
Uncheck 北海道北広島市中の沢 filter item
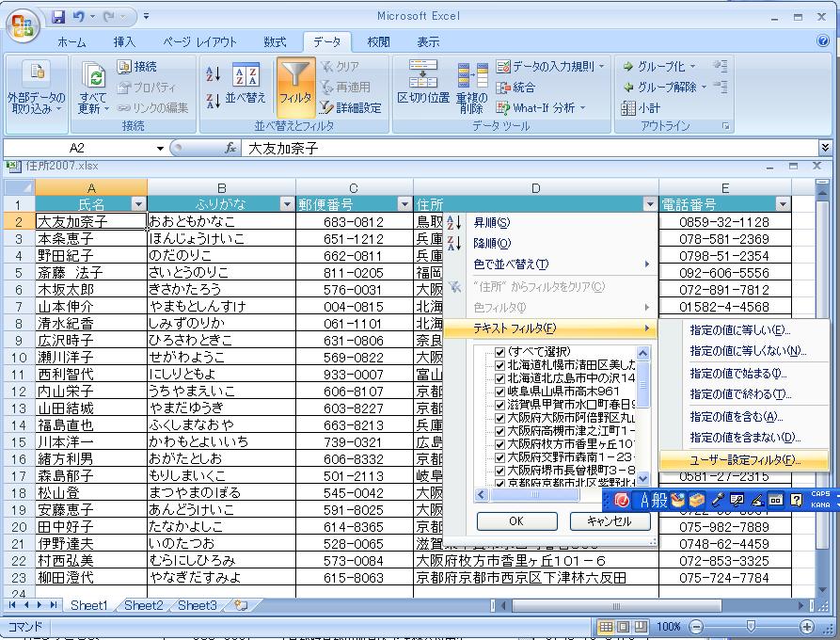click(x=499, y=378)
